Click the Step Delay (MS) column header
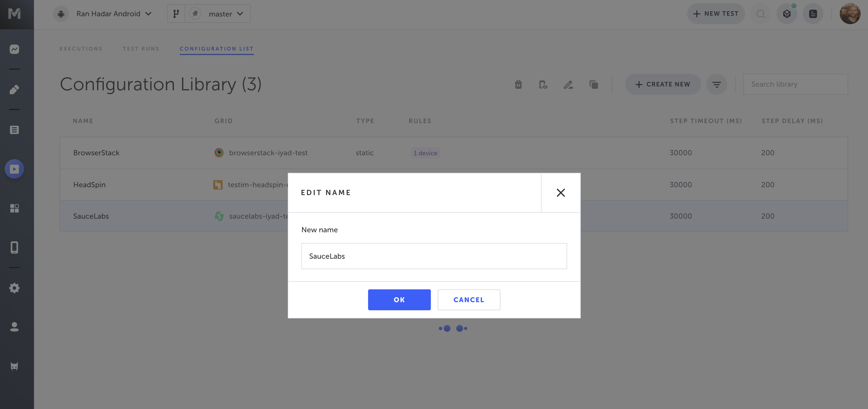Viewport: 868px width, 409px height. point(792,121)
